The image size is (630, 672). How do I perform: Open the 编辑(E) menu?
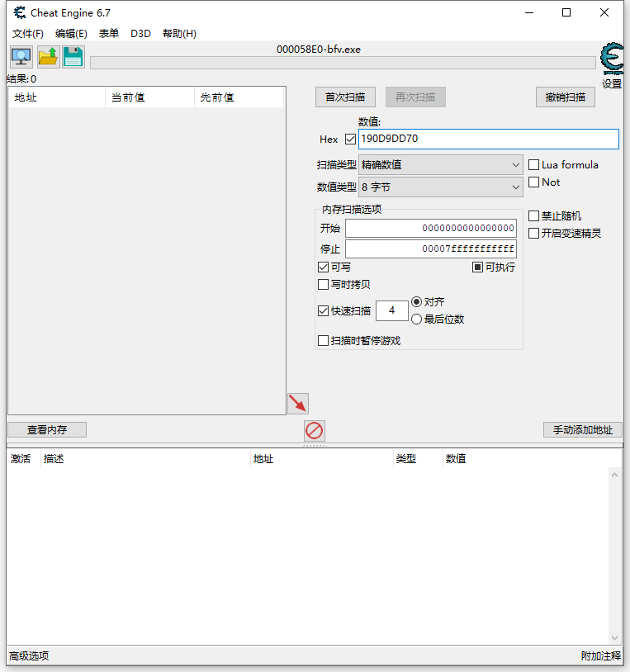point(71,34)
